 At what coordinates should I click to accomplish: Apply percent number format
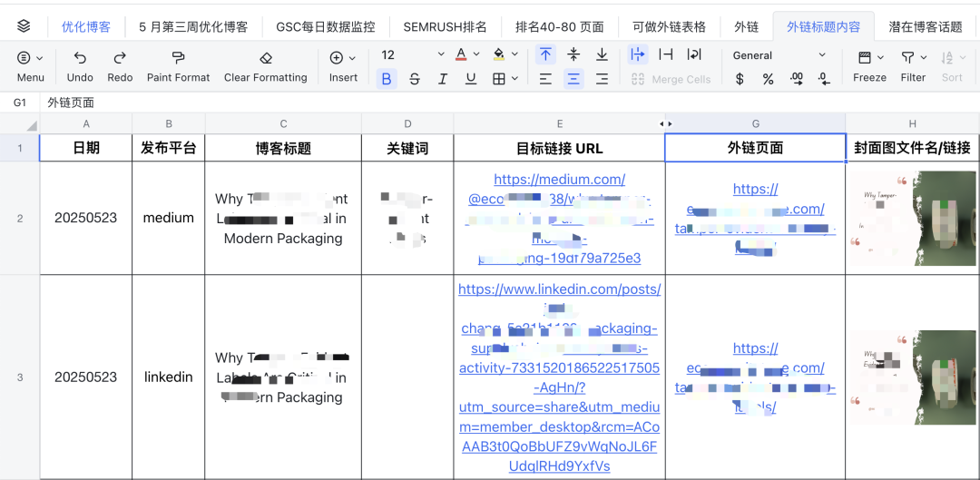click(x=769, y=79)
